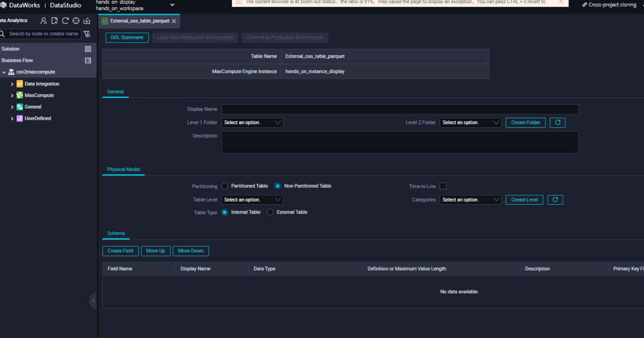Viewport: 644px width, 338px height.
Task: Click the csv2maxcompute workflow icon
Action: tap(11, 72)
